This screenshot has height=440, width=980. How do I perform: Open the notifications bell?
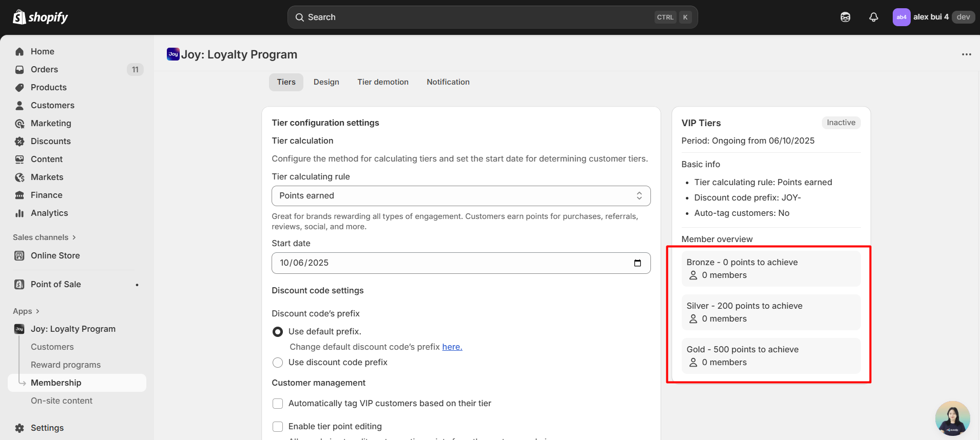coord(873,17)
